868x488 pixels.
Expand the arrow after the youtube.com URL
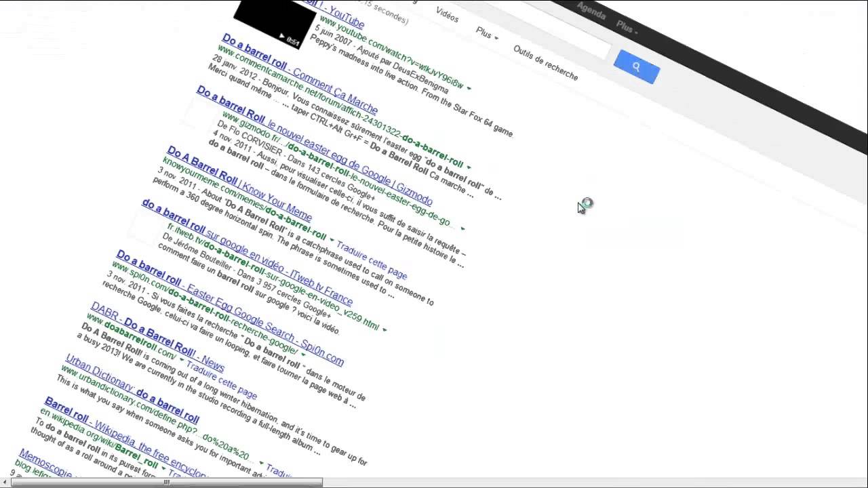click(469, 87)
